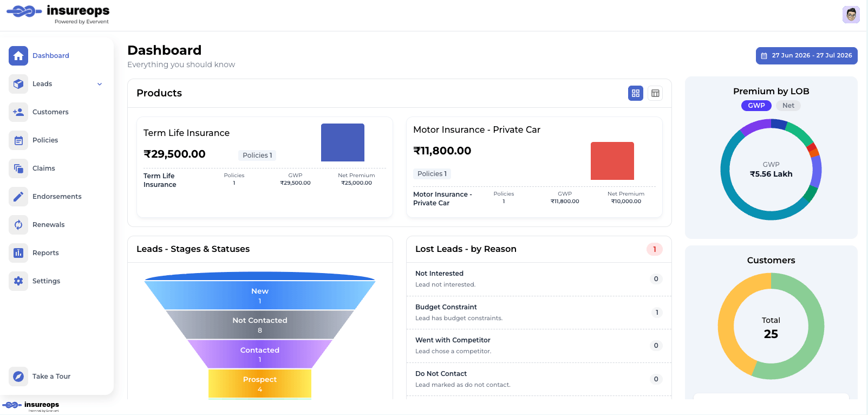Click the purple segment of Premium donut

click(x=755, y=127)
